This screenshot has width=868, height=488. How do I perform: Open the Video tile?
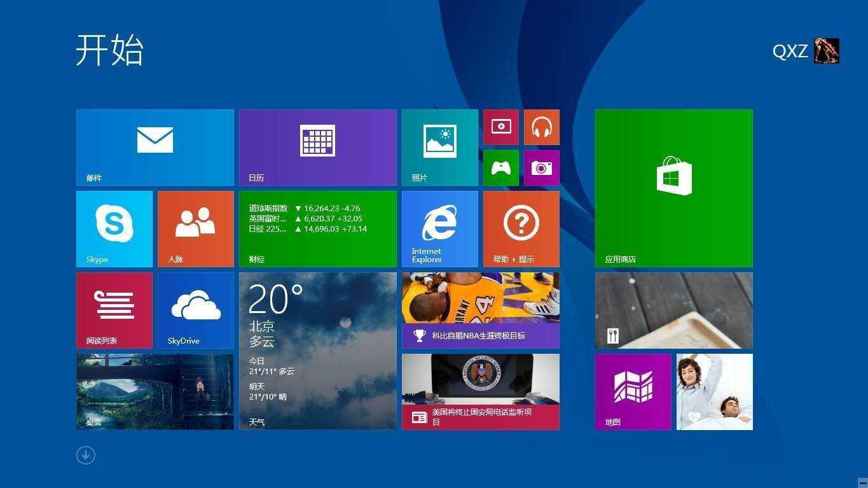tap(500, 127)
